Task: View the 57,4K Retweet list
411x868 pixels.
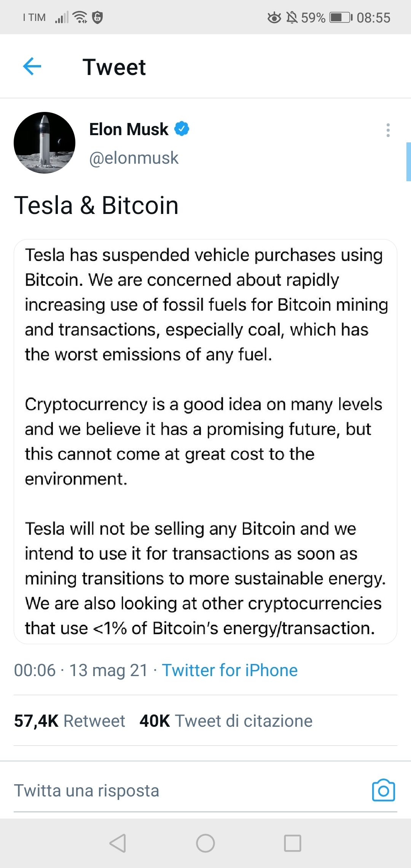Action: coord(70,721)
